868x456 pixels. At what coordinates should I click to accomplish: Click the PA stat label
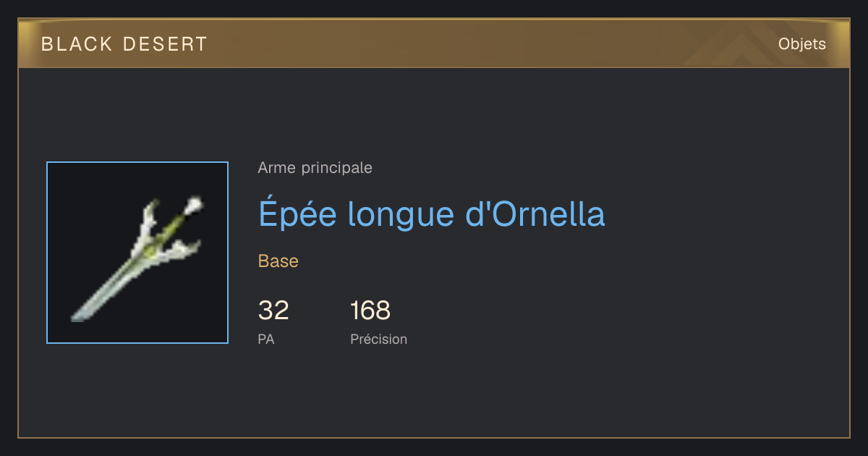click(266, 339)
